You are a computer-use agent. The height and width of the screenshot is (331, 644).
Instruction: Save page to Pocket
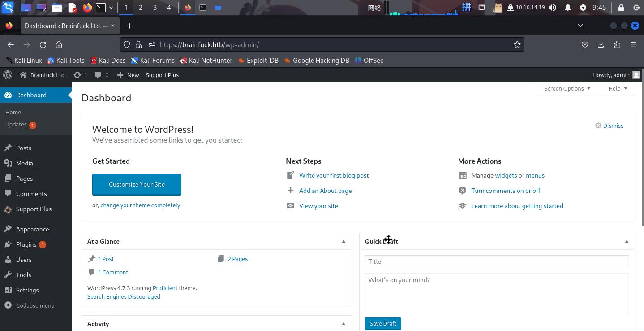[585, 44]
